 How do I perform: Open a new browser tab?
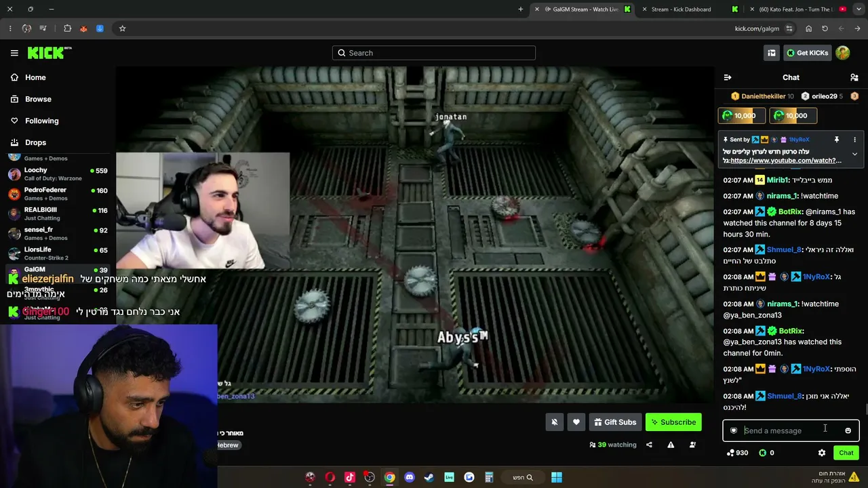(x=521, y=9)
